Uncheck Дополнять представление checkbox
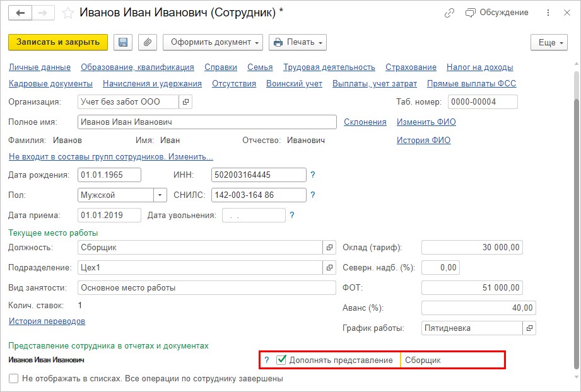 point(281,360)
